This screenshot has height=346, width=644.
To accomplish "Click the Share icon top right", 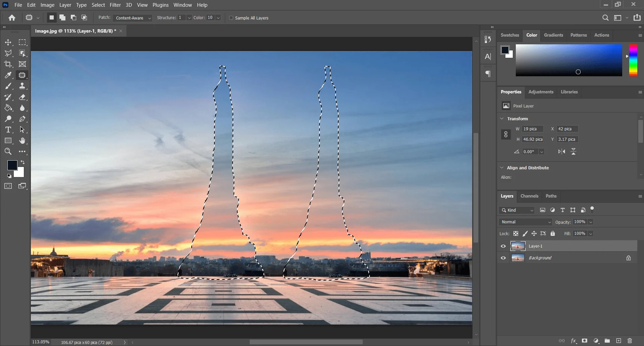I will click(x=637, y=18).
